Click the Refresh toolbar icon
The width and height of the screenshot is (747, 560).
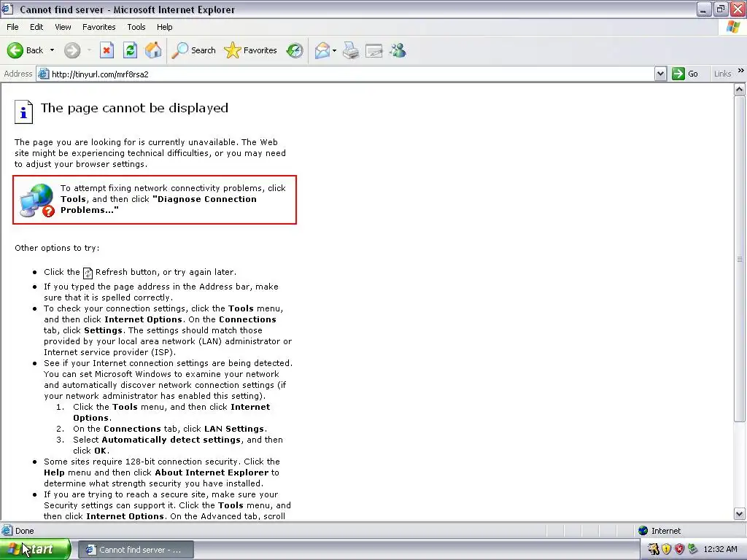130,50
